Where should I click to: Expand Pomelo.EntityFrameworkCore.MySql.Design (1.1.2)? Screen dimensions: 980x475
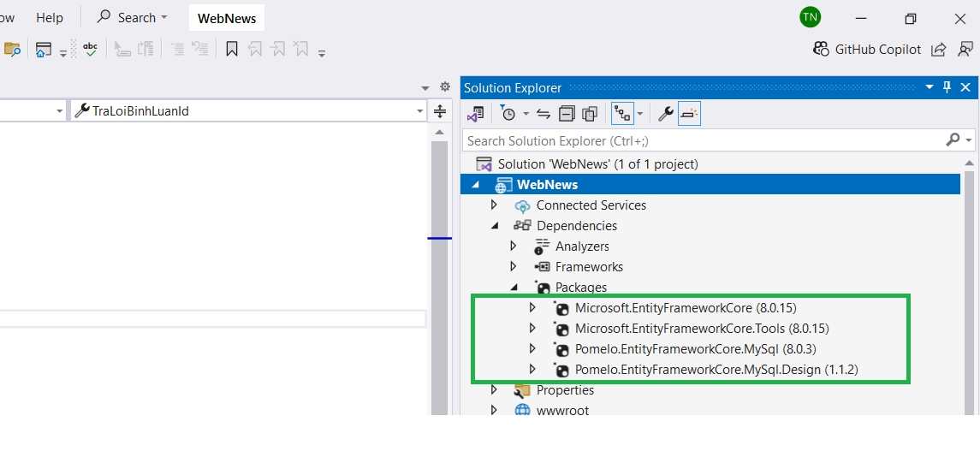[x=532, y=370]
